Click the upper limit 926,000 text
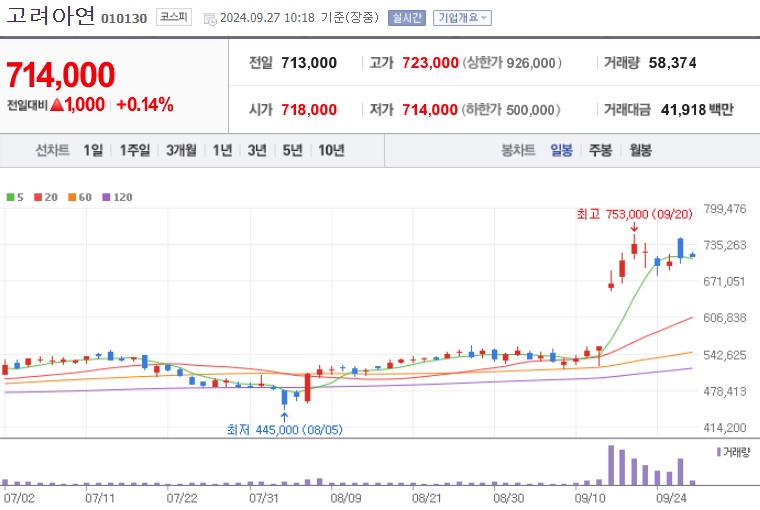The height and width of the screenshot is (510, 760). pyautogui.click(x=512, y=63)
